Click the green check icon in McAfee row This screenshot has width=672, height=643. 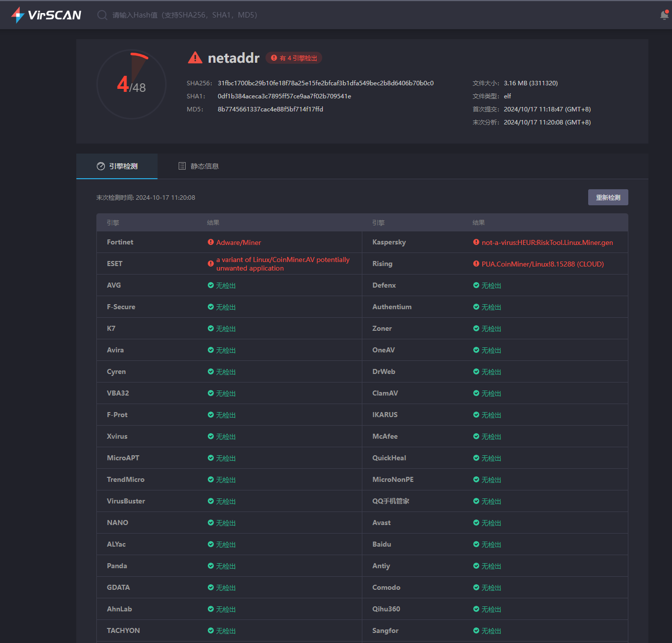pos(476,436)
